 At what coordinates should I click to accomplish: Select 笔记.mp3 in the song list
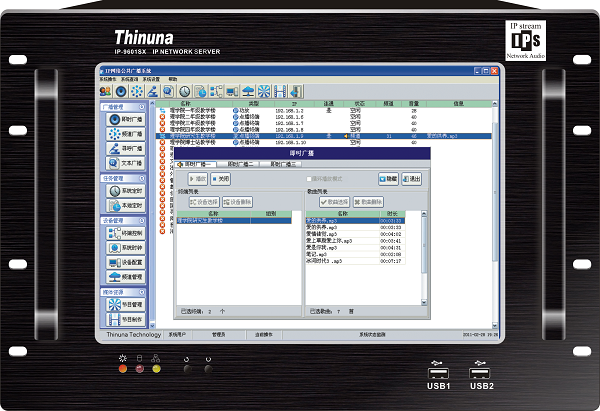(x=316, y=254)
